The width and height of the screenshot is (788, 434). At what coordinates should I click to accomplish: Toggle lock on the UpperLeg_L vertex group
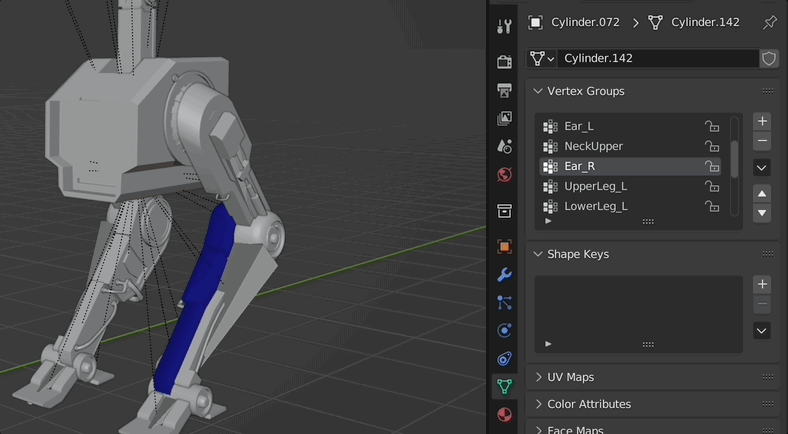coord(711,186)
